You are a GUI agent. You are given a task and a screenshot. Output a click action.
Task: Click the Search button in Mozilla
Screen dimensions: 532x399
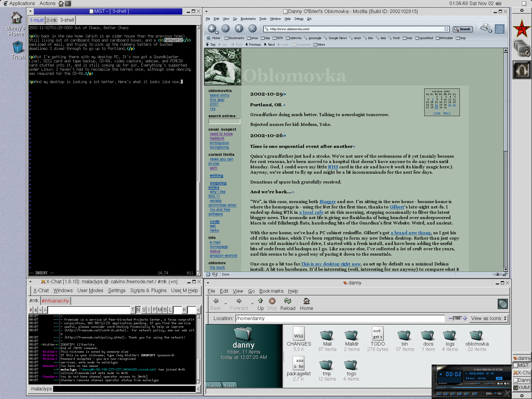(462, 29)
